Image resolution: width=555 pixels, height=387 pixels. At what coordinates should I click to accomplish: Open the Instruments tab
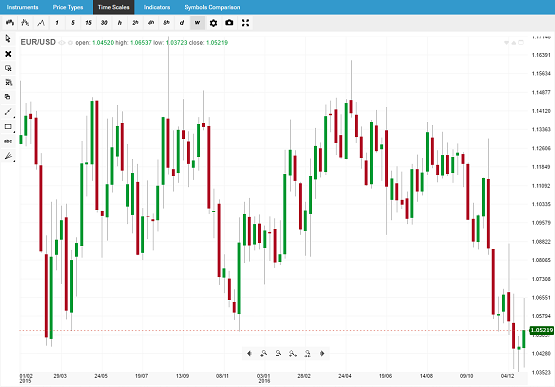(x=22, y=7)
